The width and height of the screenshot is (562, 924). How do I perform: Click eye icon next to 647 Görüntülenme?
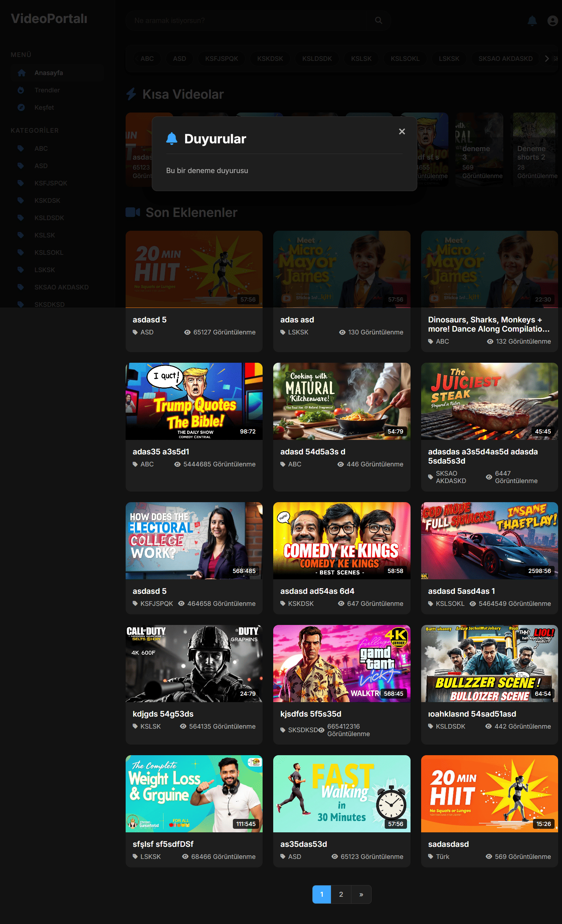pos(341,603)
